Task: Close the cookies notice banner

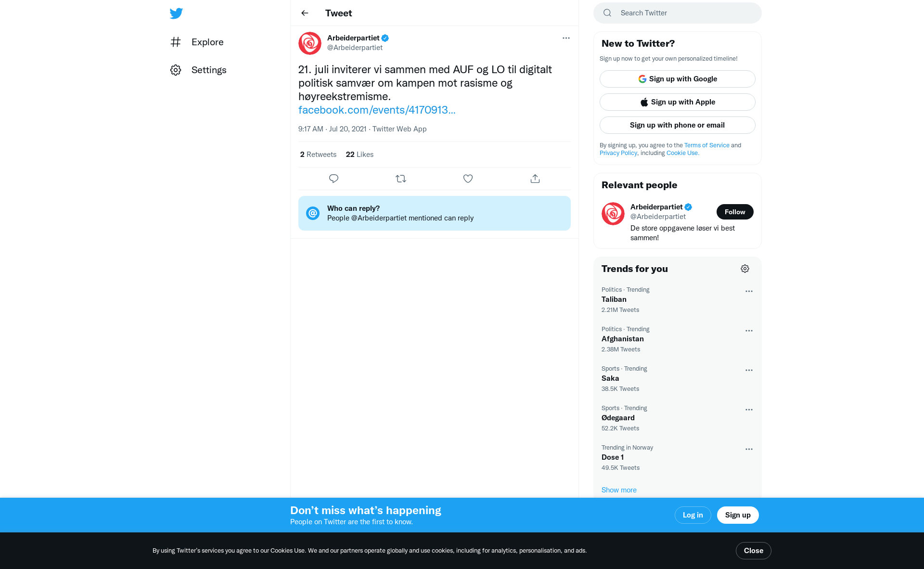Action: click(x=754, y=551)
